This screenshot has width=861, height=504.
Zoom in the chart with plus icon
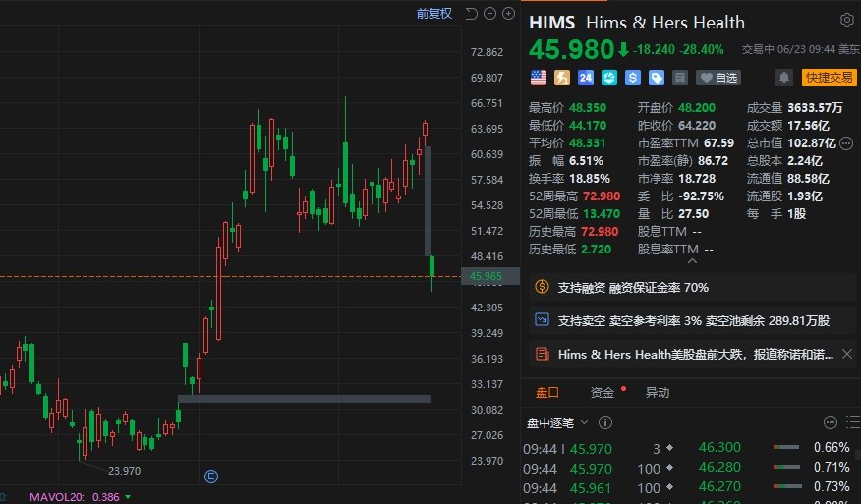[508, 13]
